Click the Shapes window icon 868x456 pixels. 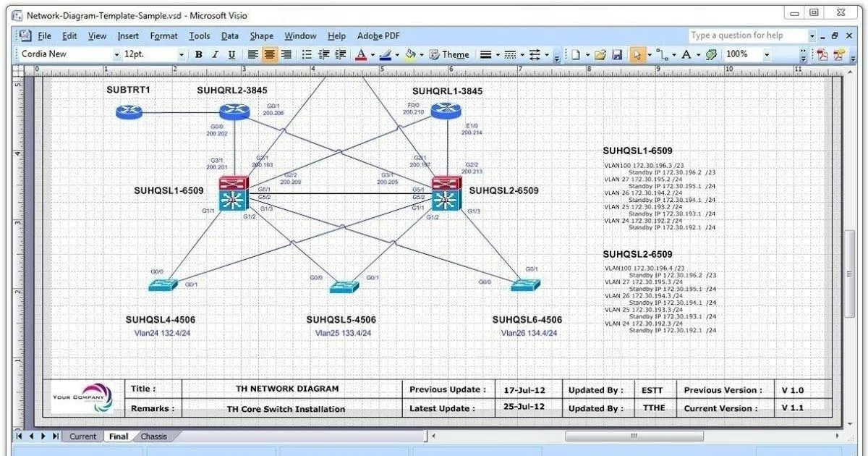(712, 54)
